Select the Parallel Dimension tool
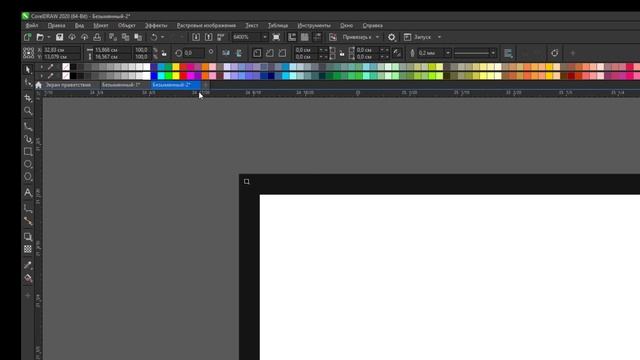640x360 pixels. [28, 208]
